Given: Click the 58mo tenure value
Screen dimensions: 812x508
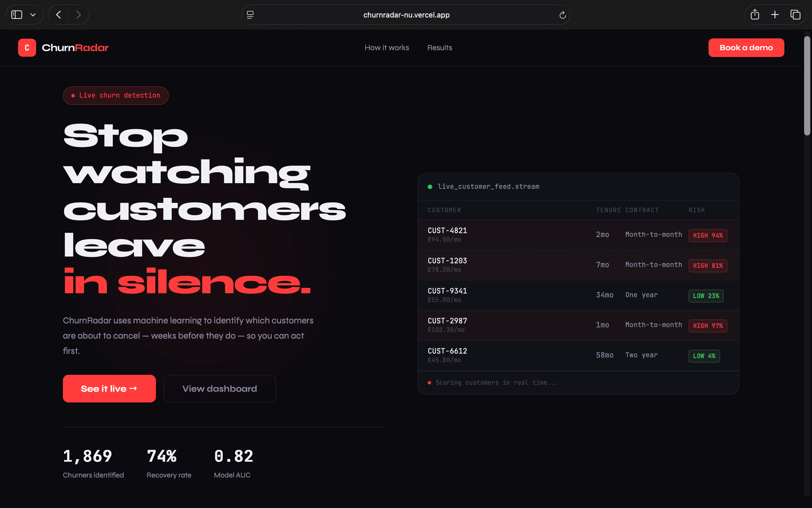Looking at the screenshot, I should tap(605, 355).
